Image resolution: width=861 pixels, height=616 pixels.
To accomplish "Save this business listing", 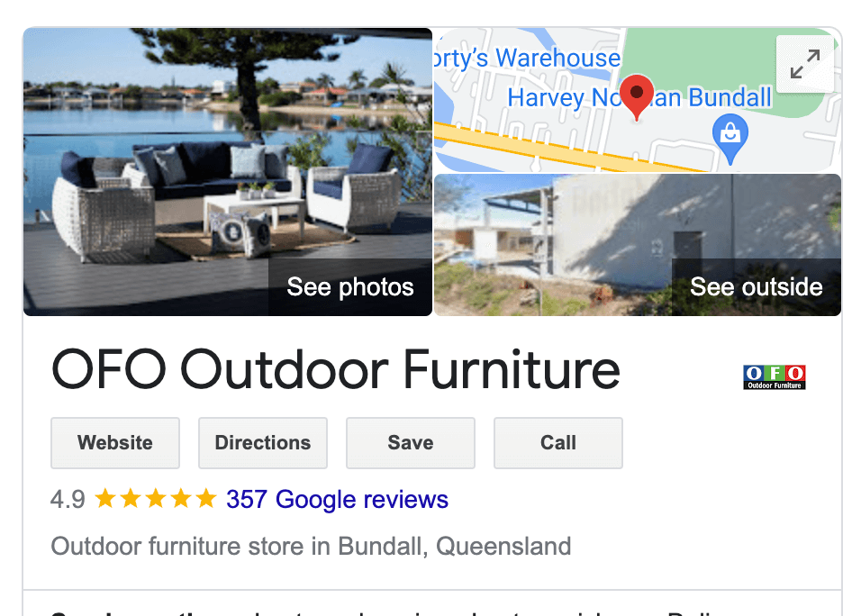I will pos(411,443).
